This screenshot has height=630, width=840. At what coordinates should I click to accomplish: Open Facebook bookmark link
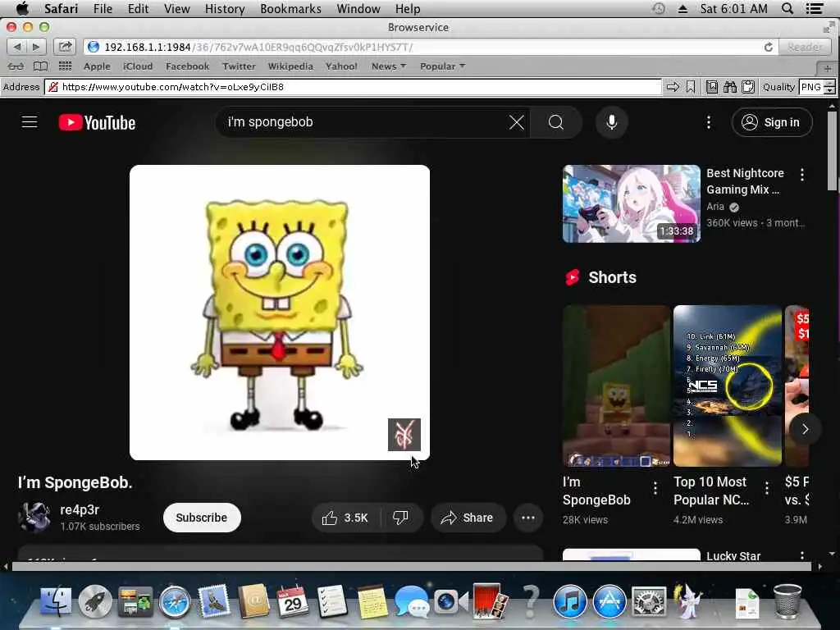[187, 66]
